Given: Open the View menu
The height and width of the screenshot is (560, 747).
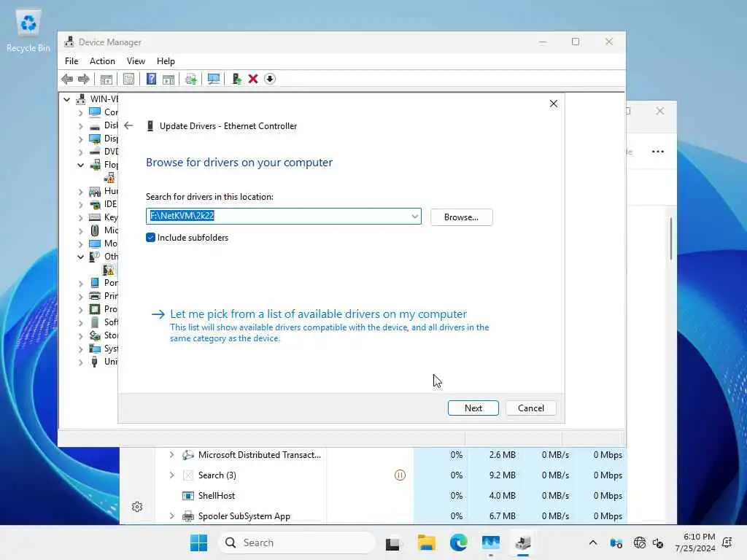Looking at the screenshot, I should click(x=136, y=61).
